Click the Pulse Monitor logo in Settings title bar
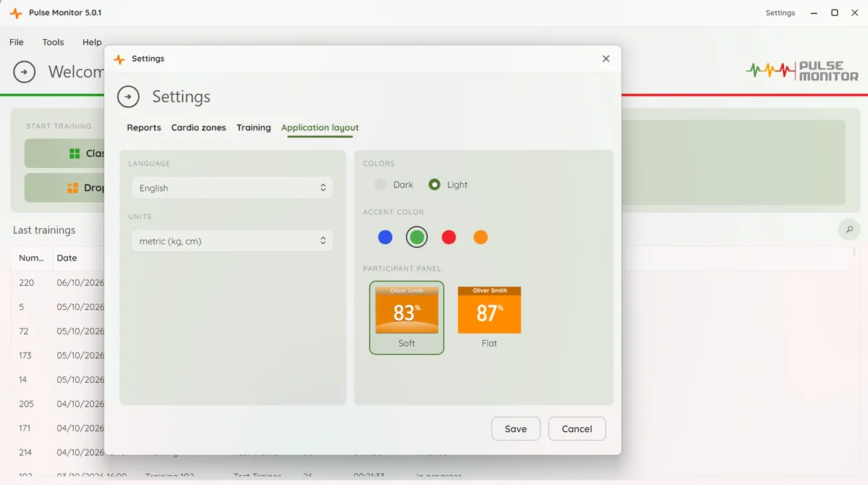The height and width of the screenshot is (485, 868). (119, 59)
